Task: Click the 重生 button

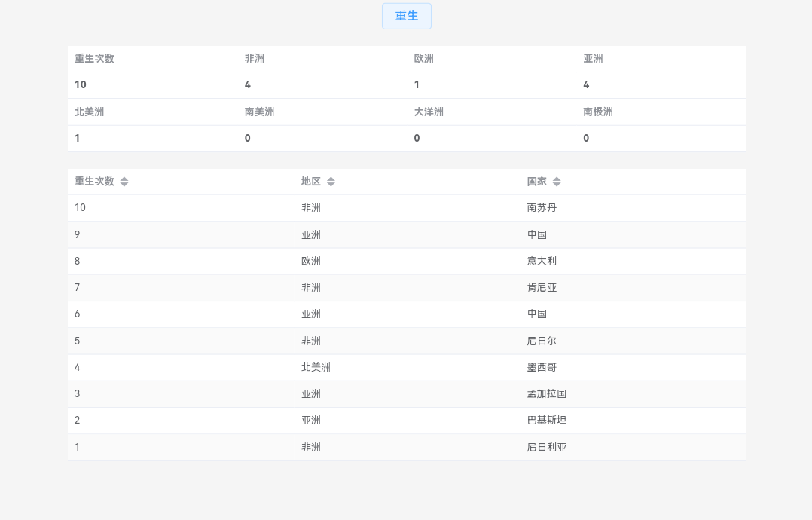Action: point(406,16)
